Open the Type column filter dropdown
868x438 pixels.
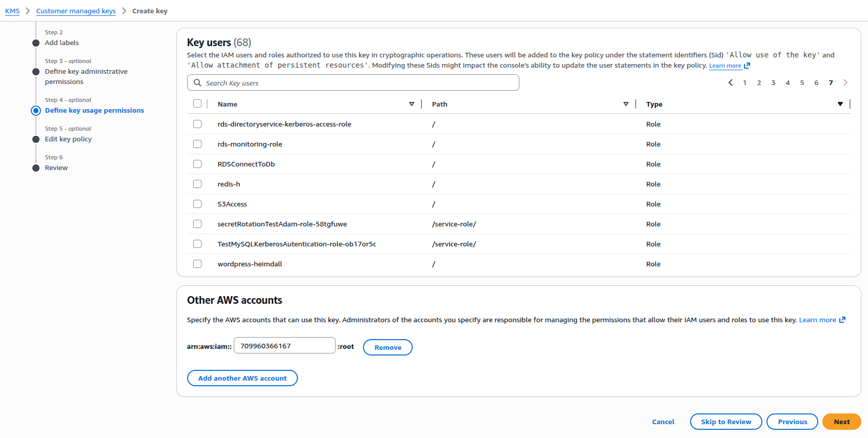click(840, 103)
